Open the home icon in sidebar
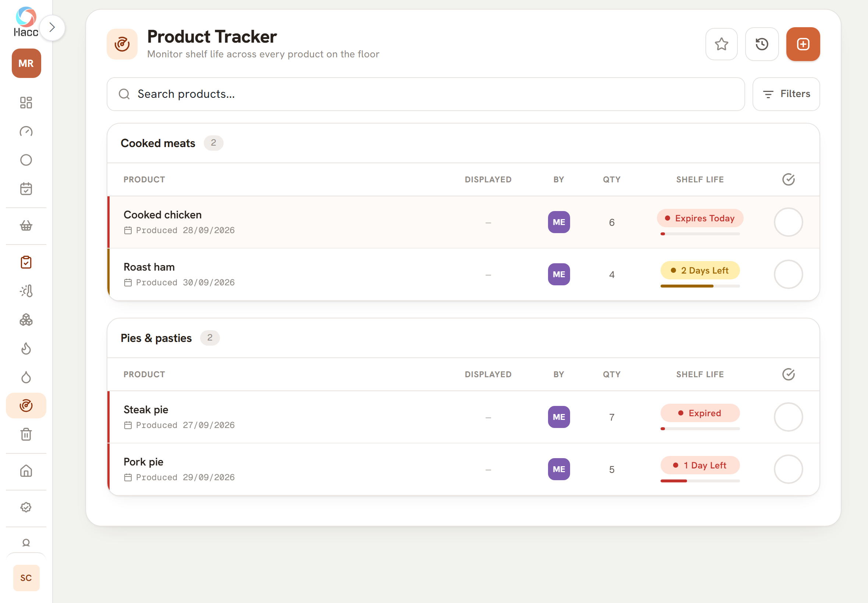This screenshot has width=868, height=603. click(x=26, y=471)
